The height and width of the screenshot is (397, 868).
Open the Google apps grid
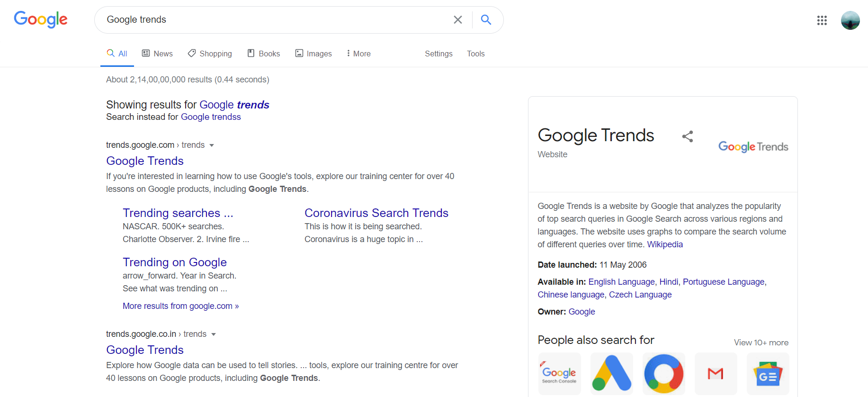[822, 20]
